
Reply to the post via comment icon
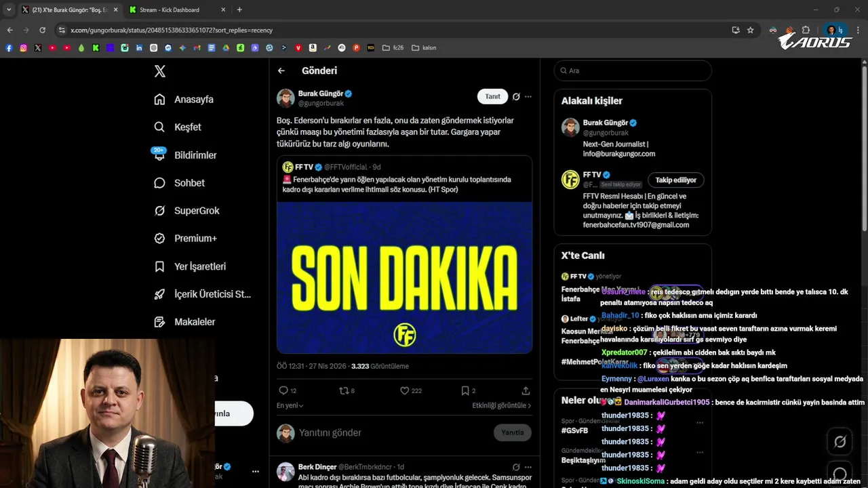[x=283, y=390]
